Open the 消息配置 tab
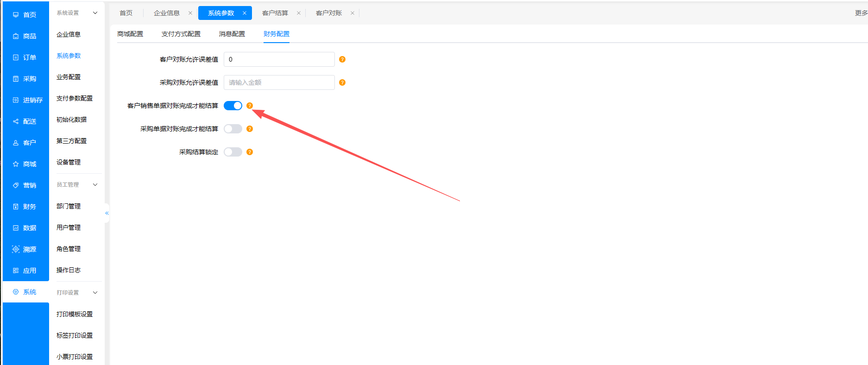 [x=232, y=34]
